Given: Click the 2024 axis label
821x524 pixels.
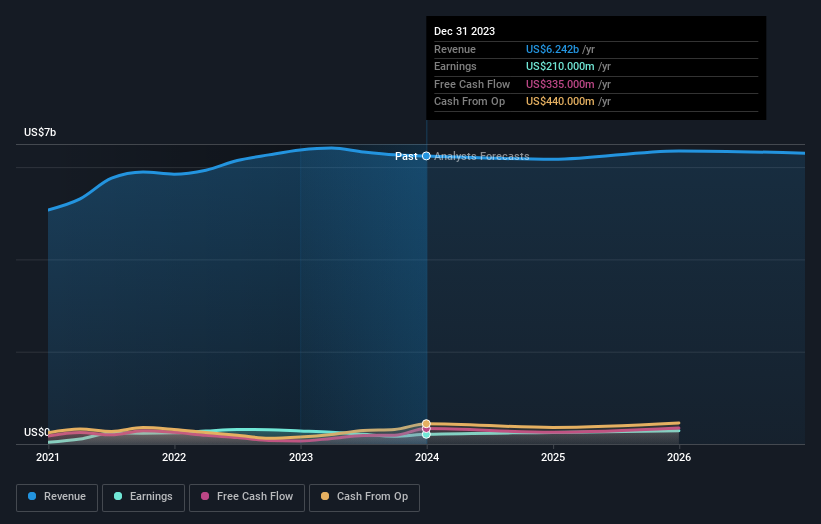Looking at the screenshot, I should [427, 458].
